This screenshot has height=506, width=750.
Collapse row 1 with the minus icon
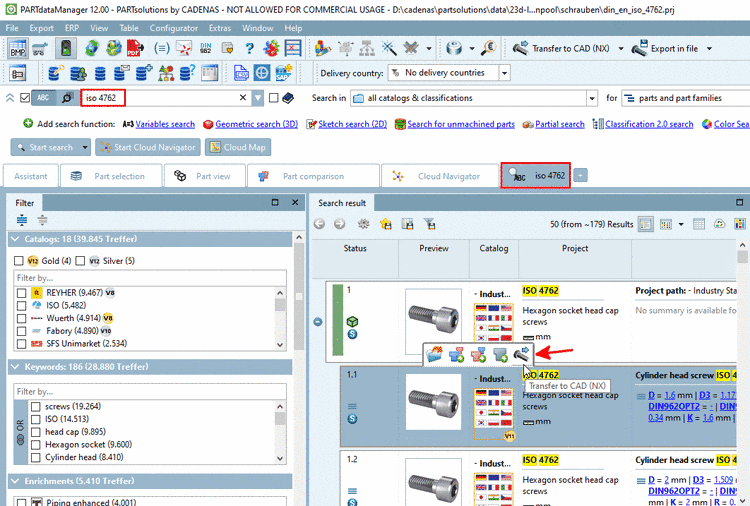(x=318, y=322)
